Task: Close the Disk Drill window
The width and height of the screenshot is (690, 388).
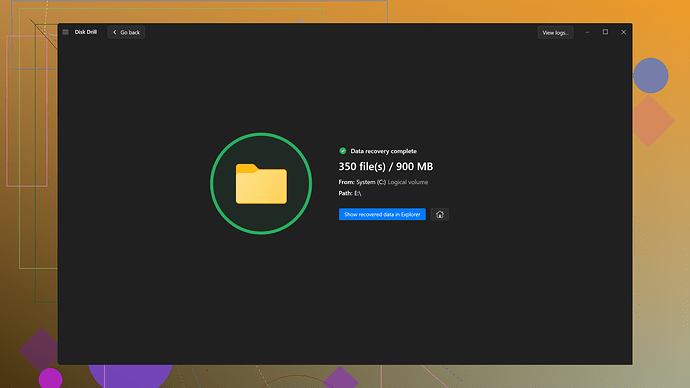Action: point(624,32)
